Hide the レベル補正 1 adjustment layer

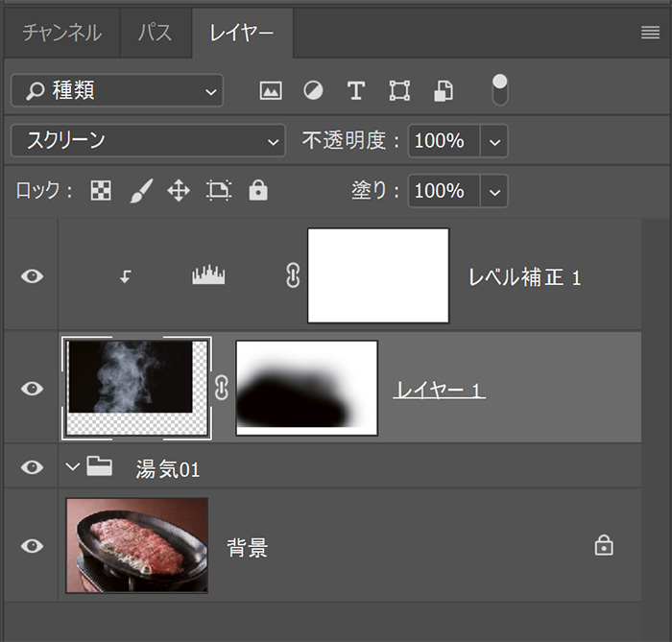[33, 276]
